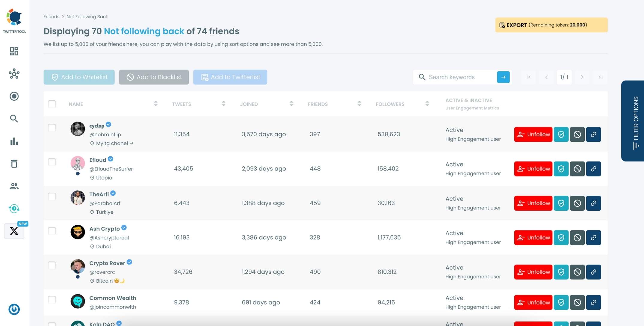Screen dimensions: 644x326
Task: Tick the checkbox next to Ash Crypto
Action: pyautogui.click(x=52, y=231)
